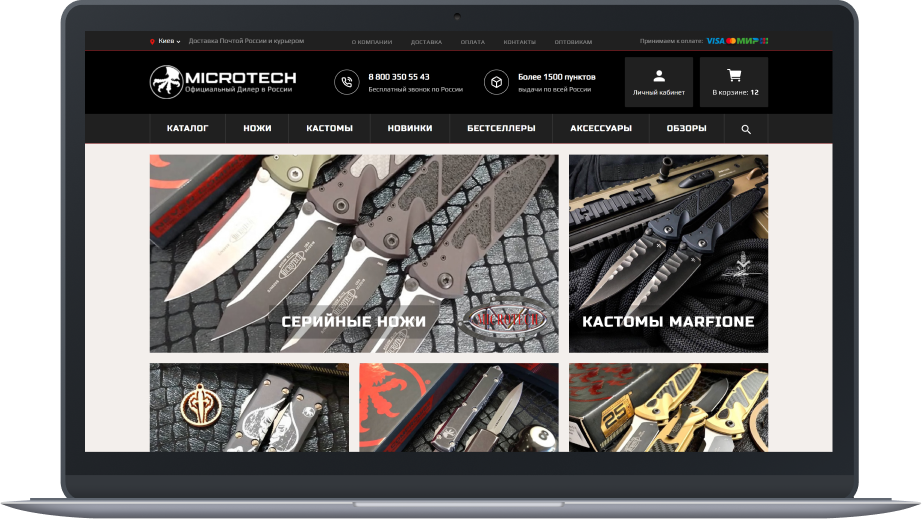Click Доставка Почтой России и курьером text
Screen dimensions: 922x519
pyautogui.click(x=246, y=41)
